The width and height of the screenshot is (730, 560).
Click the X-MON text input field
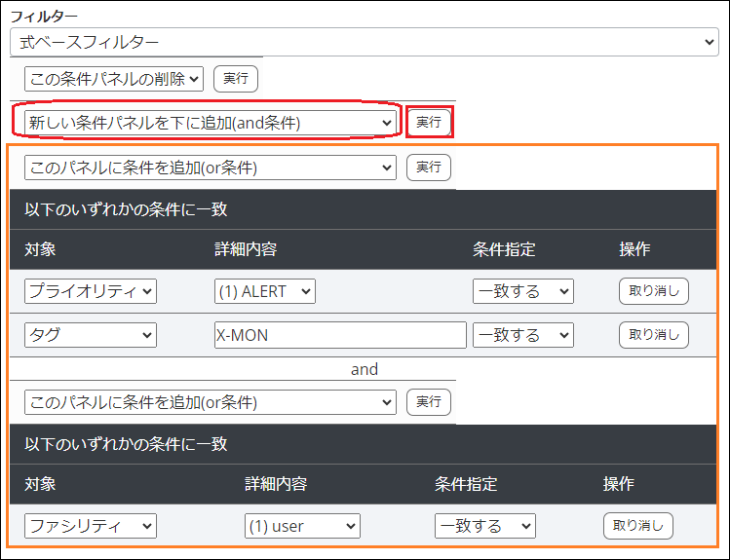(x=340, y=335)
